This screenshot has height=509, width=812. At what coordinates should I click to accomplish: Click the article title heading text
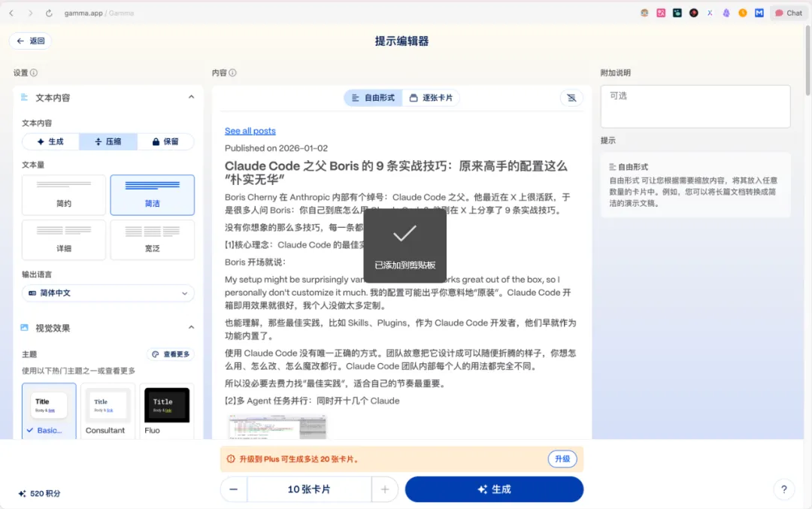(396, 172)
